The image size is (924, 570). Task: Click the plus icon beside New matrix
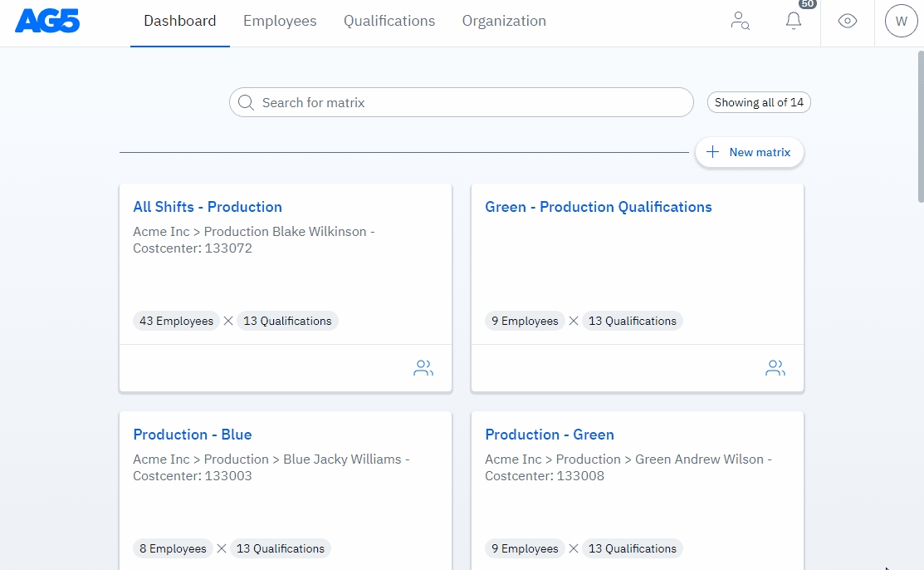(711, 152)
